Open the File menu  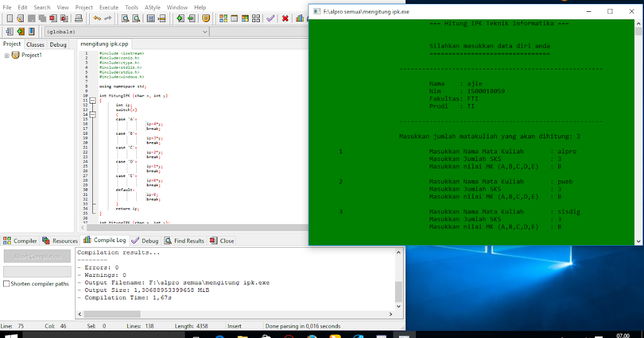pyautogui.click(x=7, y=8)
